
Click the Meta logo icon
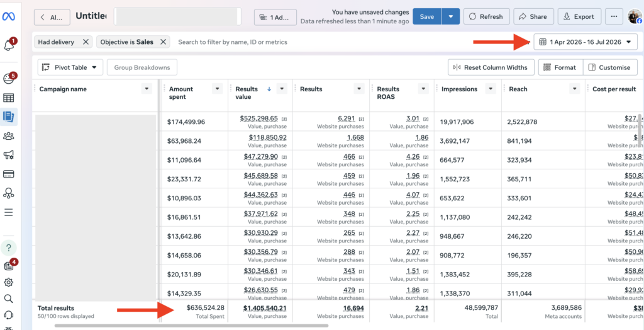(9, 16)
